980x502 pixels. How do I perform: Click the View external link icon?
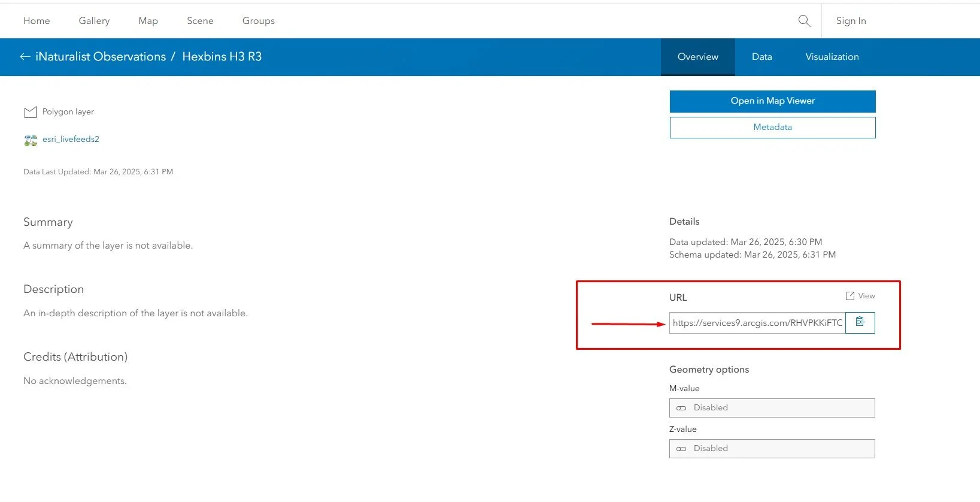850,296
